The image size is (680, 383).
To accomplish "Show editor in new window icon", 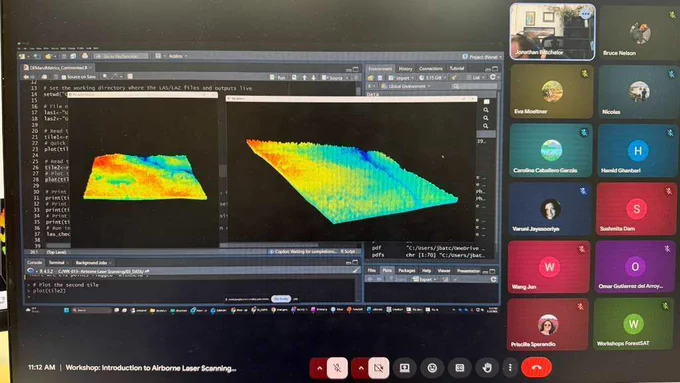I will [45, 77].
